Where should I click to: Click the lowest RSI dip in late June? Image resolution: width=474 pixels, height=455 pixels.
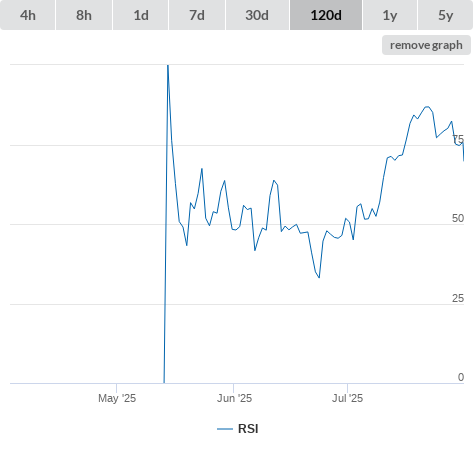(319, 277)
